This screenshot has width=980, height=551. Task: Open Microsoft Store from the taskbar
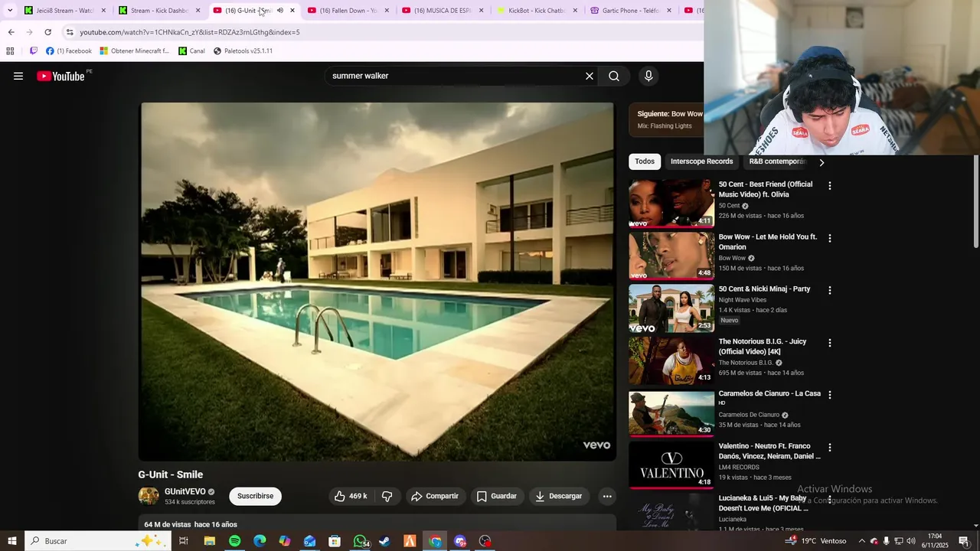click(x=335, y=541)
